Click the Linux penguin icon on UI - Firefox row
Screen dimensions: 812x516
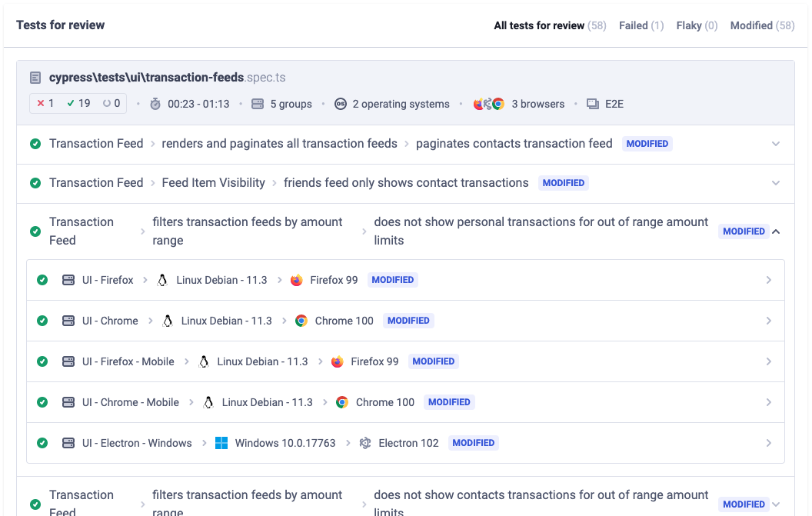click(x=162, y=280)
